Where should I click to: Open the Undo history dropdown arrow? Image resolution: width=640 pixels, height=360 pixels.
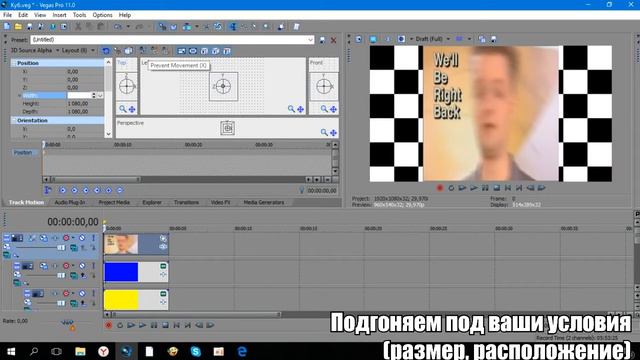pyautogui.click(x=128, y=27)
